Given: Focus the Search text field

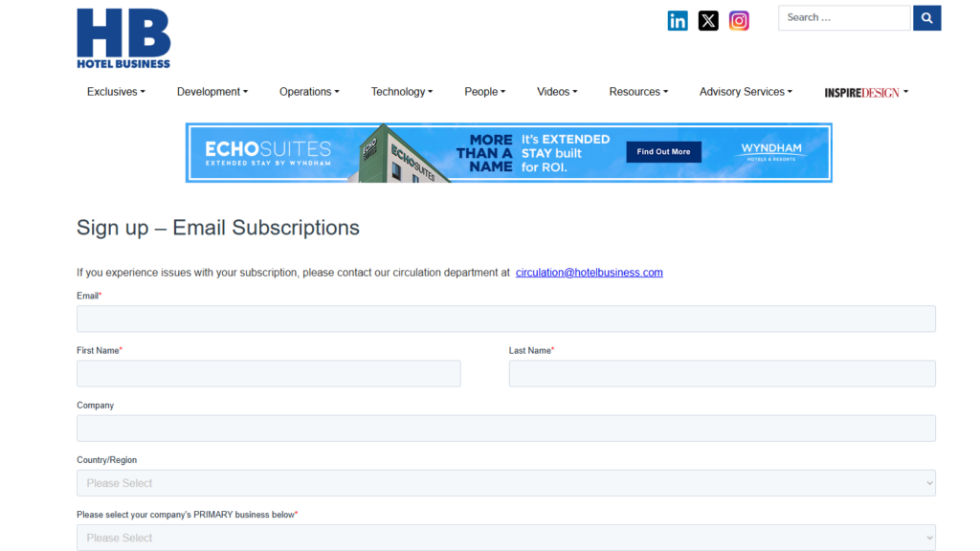Looking at the screenshot, I should click(x=844, y=18).
